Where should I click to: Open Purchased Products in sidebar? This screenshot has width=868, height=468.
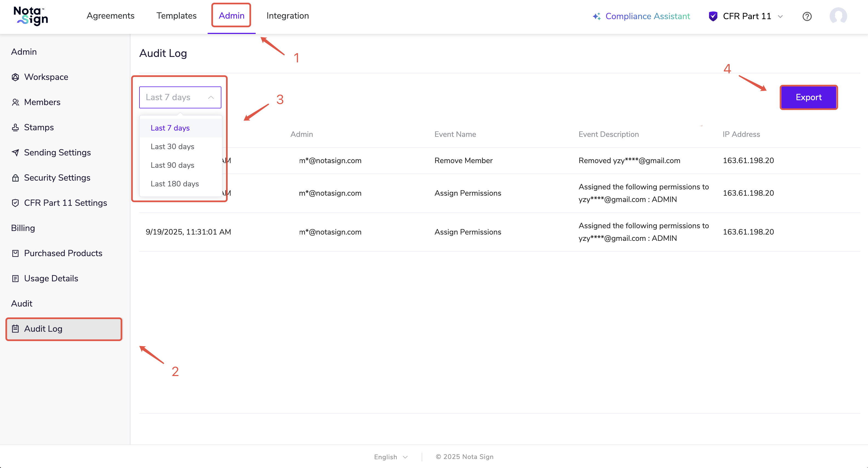[63, 253]
